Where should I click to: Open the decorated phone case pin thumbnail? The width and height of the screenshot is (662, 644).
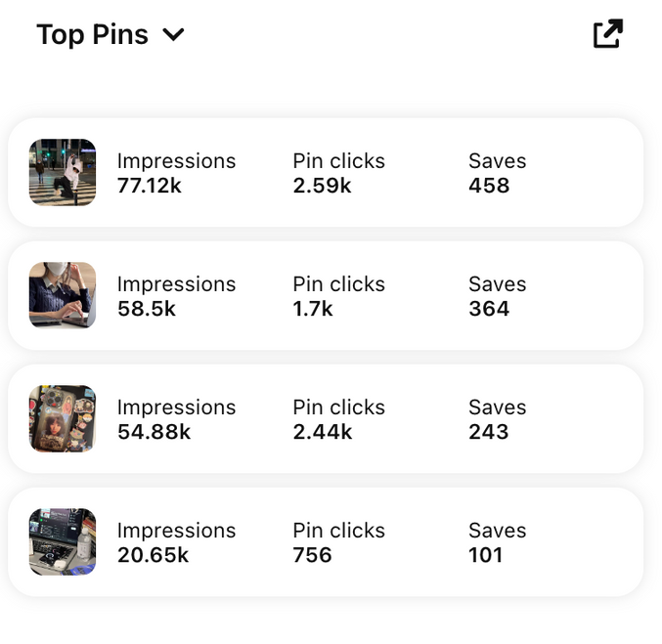coord(63,418)
